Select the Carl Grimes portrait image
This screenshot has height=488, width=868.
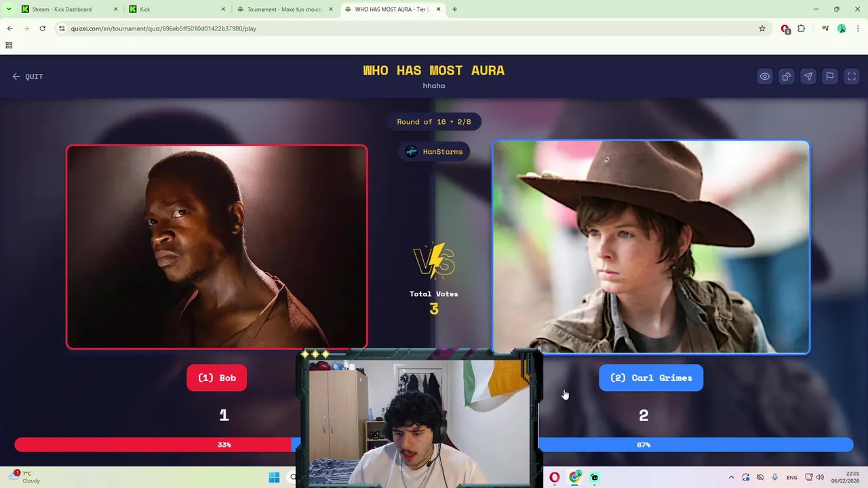(x=651, y=247)
